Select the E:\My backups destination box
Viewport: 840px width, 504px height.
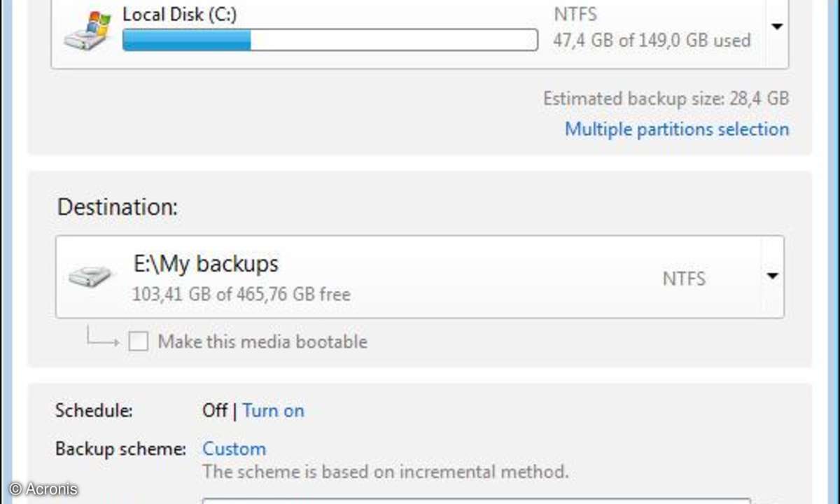(420, 277)
